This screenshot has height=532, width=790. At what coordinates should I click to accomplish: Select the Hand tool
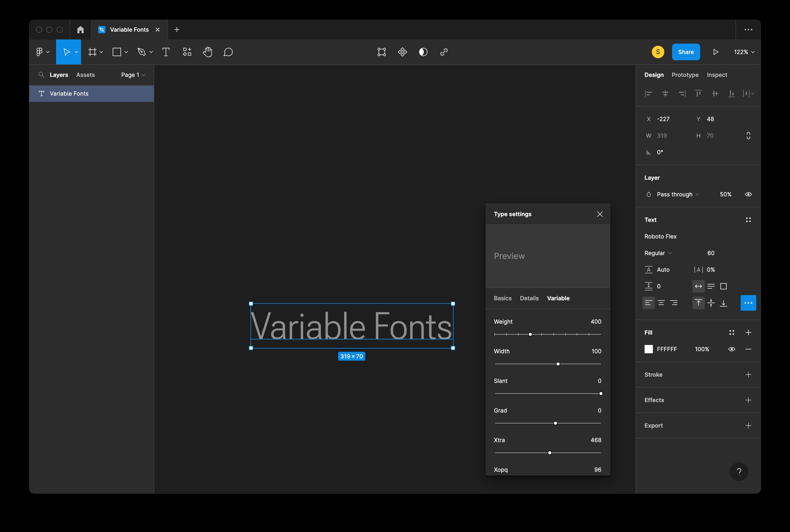(x=207, y=52)
